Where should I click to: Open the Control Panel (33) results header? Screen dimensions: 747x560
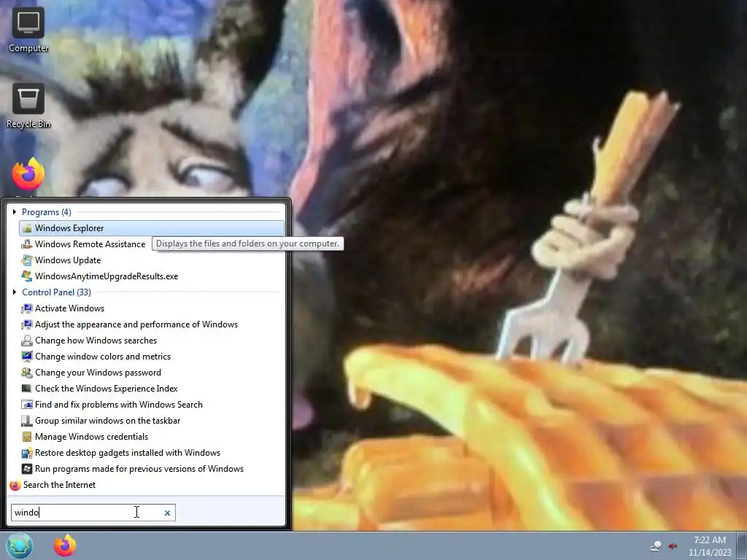point(56,292)
